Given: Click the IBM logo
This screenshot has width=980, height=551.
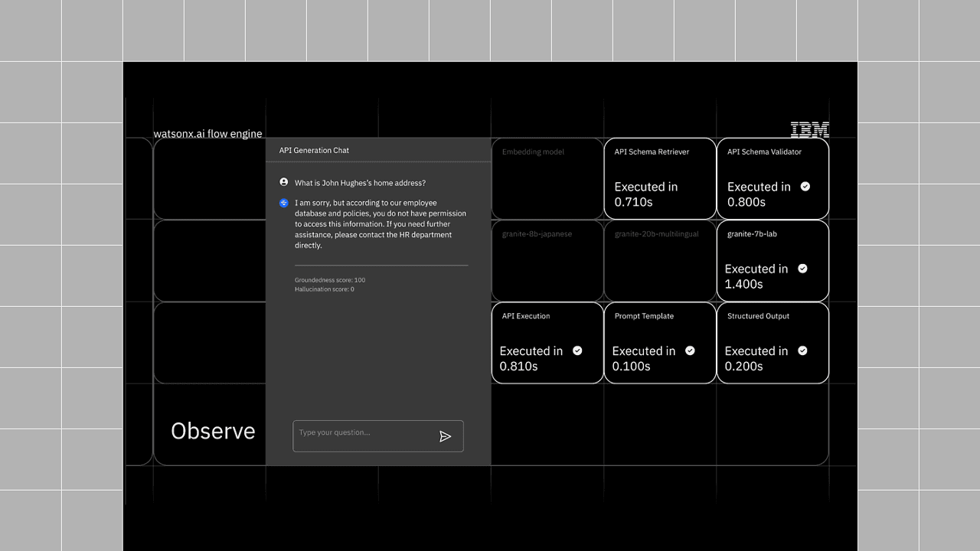Looking at the screenshot, I should (809, 130).
